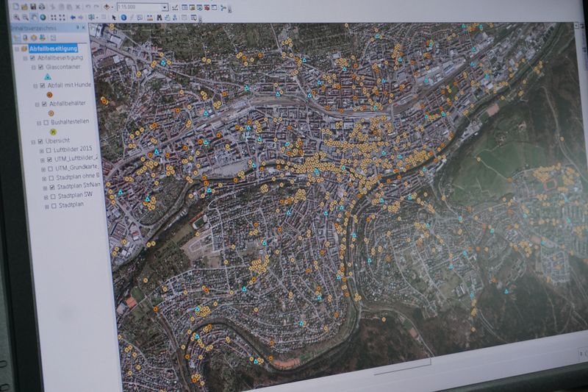Uncheck the Glascontainer layer checkbox

click(x=41, y=67)
